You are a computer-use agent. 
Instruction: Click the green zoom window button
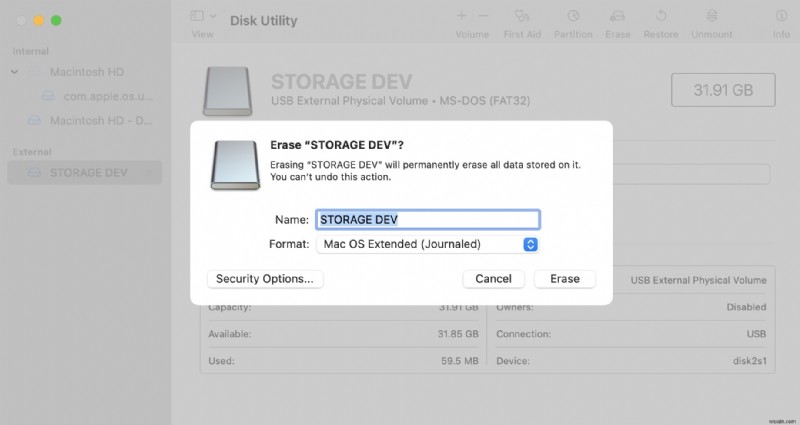click(56, 20)
